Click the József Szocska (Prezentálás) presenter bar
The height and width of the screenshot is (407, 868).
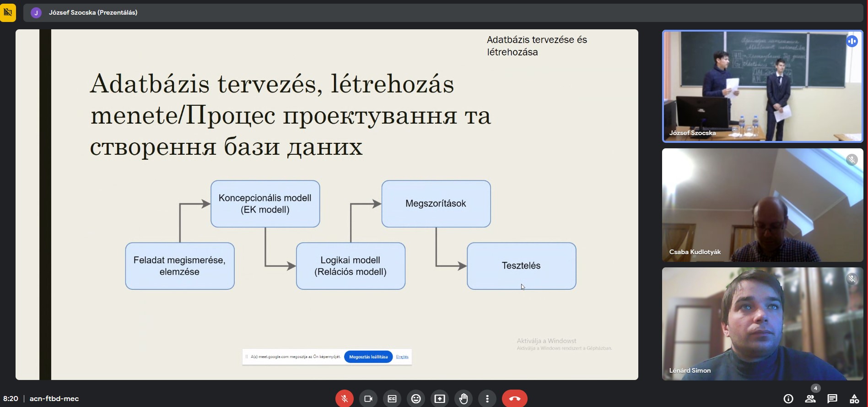(93, 12)
